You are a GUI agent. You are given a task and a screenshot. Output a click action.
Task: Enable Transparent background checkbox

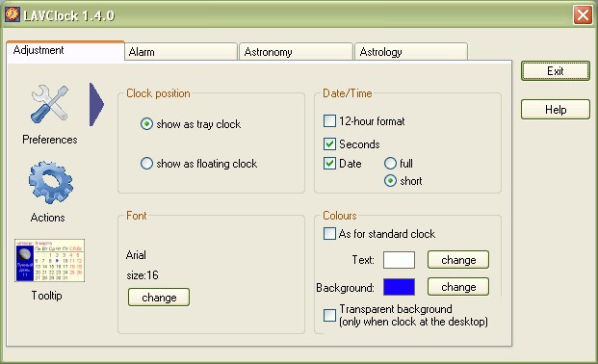(x=329, y=315)
